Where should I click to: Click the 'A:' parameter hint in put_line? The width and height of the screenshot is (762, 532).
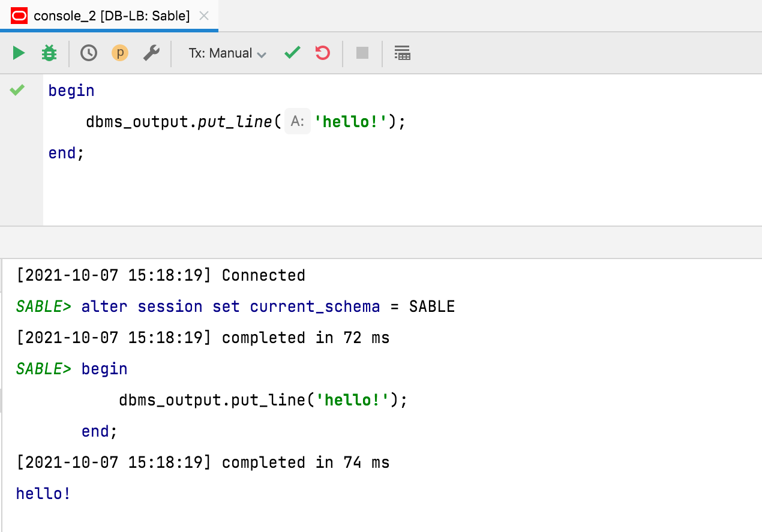coord(298,122)
